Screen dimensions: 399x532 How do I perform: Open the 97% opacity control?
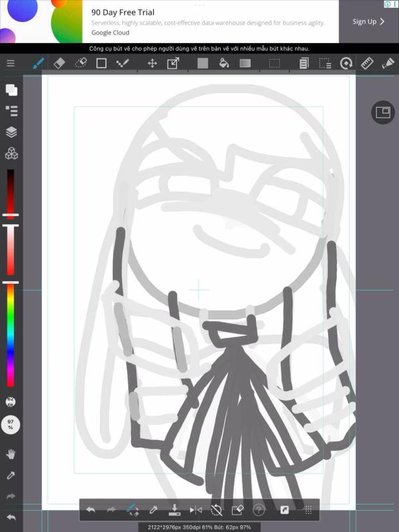pyautogui.click(x=11, y=424)
